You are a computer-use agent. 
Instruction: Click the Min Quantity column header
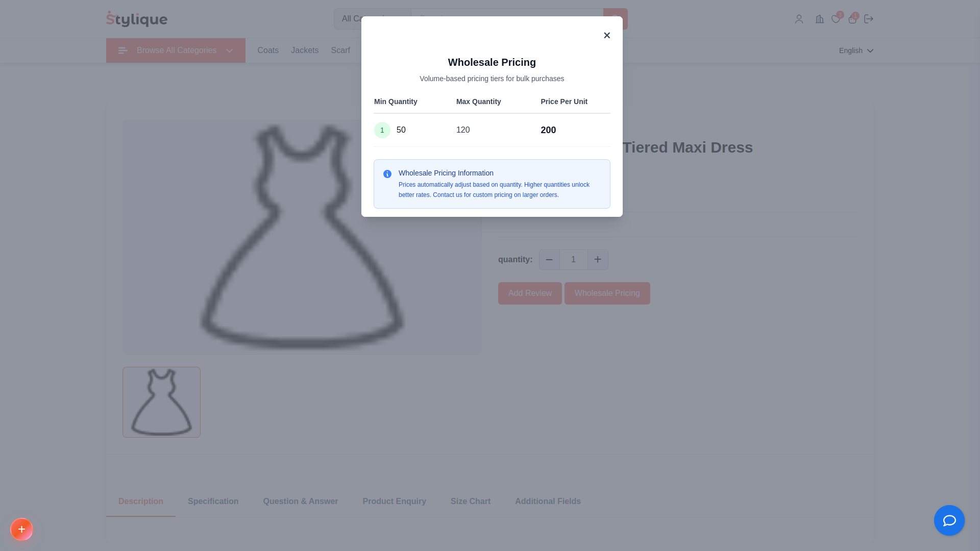click(396, 102)
